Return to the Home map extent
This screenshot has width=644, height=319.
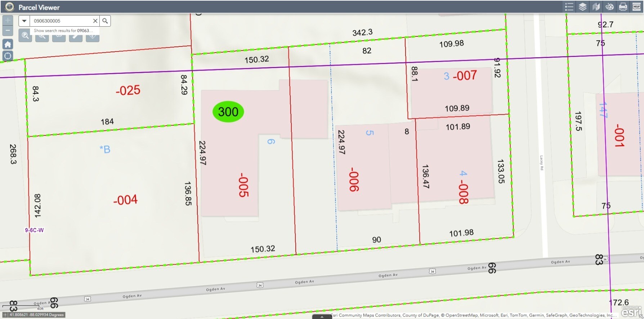[8, 44]
